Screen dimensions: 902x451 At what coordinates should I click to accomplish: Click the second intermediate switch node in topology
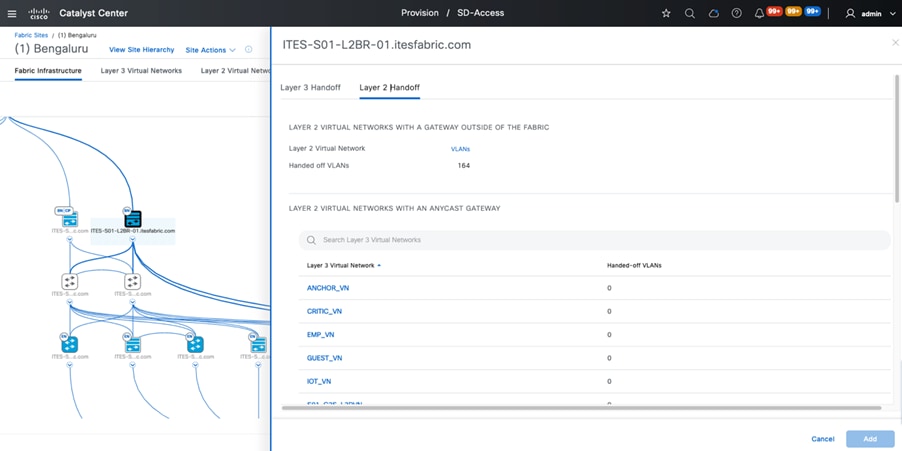pos(133,281)
